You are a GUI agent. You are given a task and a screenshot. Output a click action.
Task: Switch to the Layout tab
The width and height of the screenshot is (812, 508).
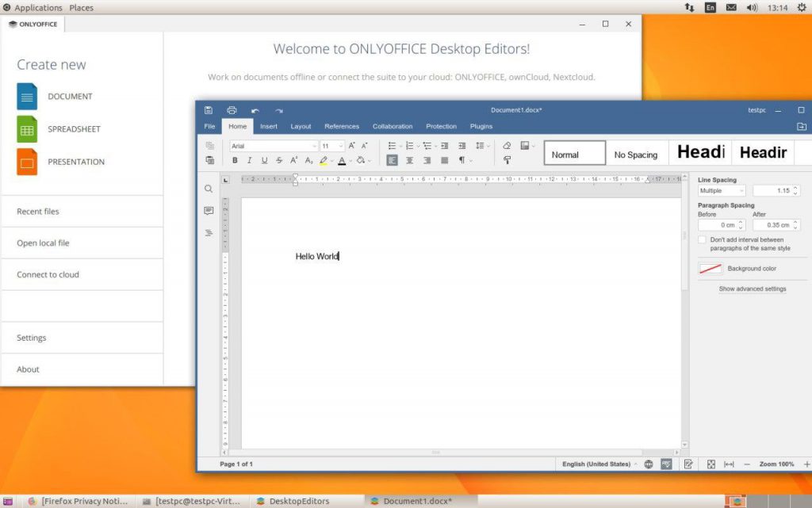click(301, 126)
